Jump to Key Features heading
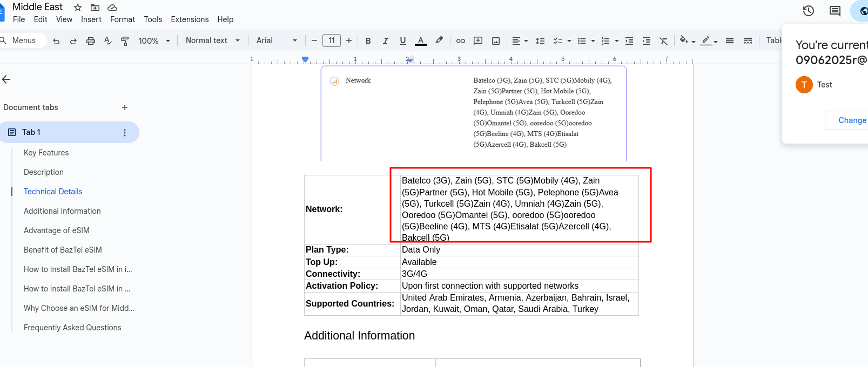This screenshot has height=367, width=868. [46, 153]
